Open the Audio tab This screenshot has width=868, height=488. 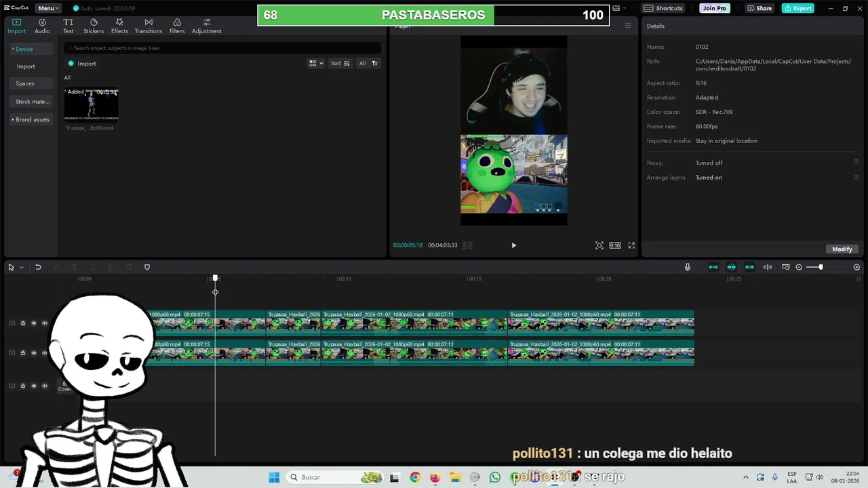point(42,26)
